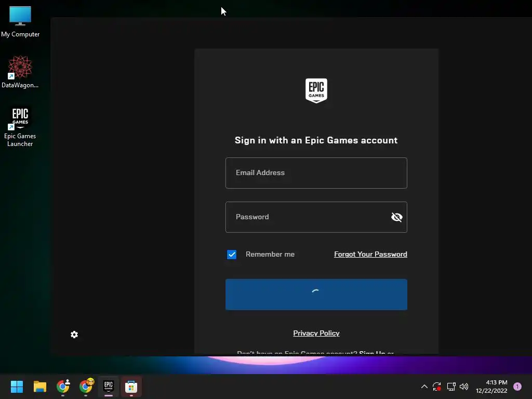This screenshot has width=532, height=399.
Task: Click the blue sign-in button
Action: coord(316,295)
